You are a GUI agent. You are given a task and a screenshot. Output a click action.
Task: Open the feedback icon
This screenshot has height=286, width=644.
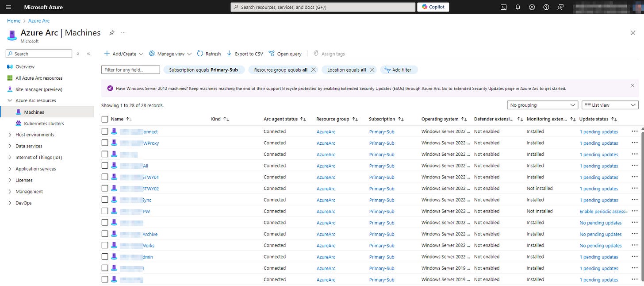(561, 7)
